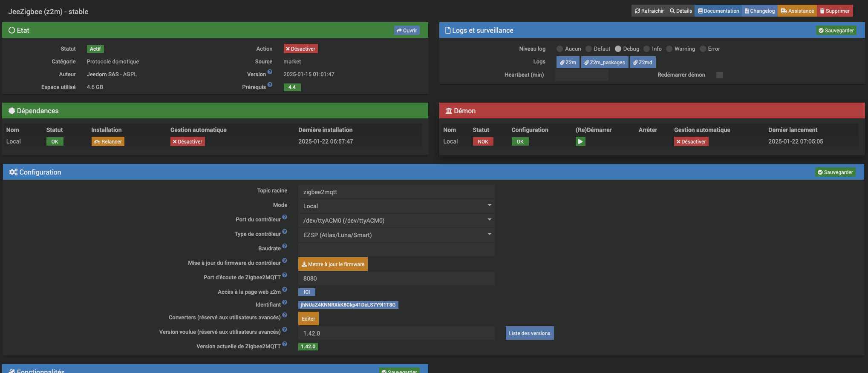Click the Configuration gears icon
Image resolution: width=868 pixels, height=373 pixels.
pyautogui.click(x=13, y=172)
